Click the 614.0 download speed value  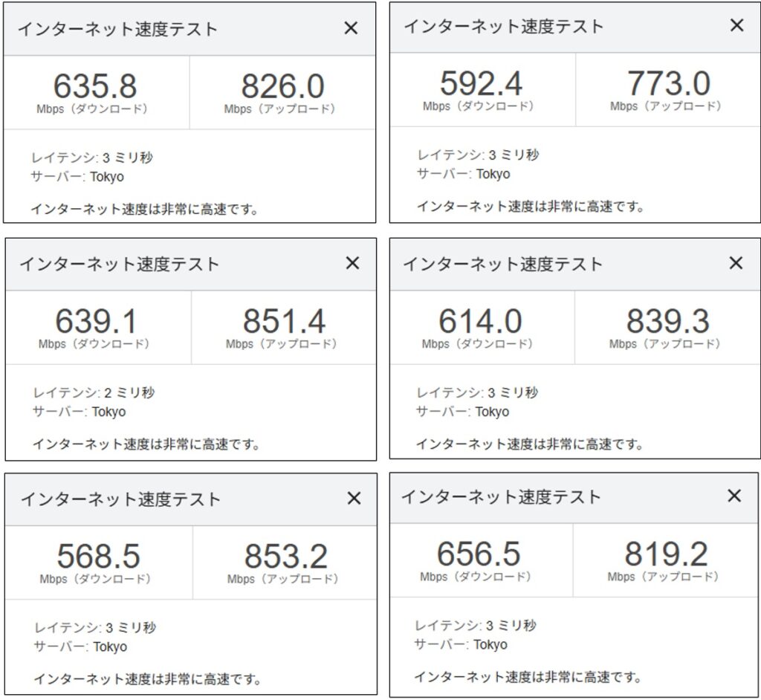[480, 322]
